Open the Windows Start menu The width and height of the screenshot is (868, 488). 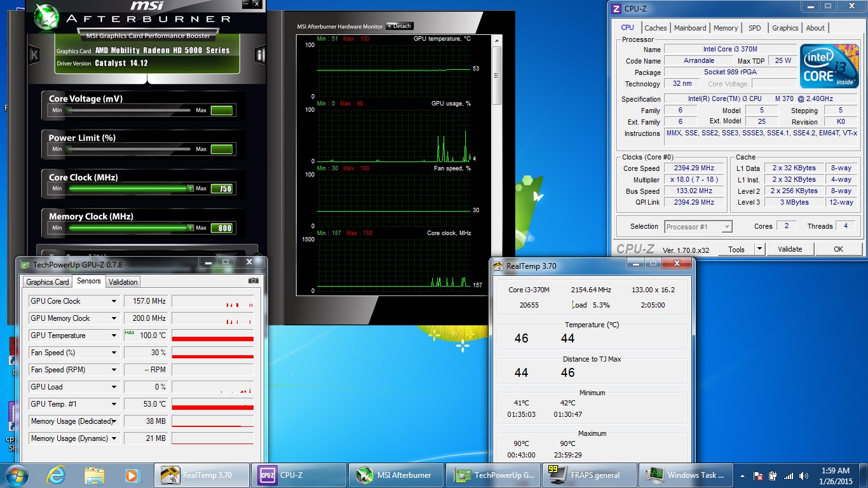[15, 475]
